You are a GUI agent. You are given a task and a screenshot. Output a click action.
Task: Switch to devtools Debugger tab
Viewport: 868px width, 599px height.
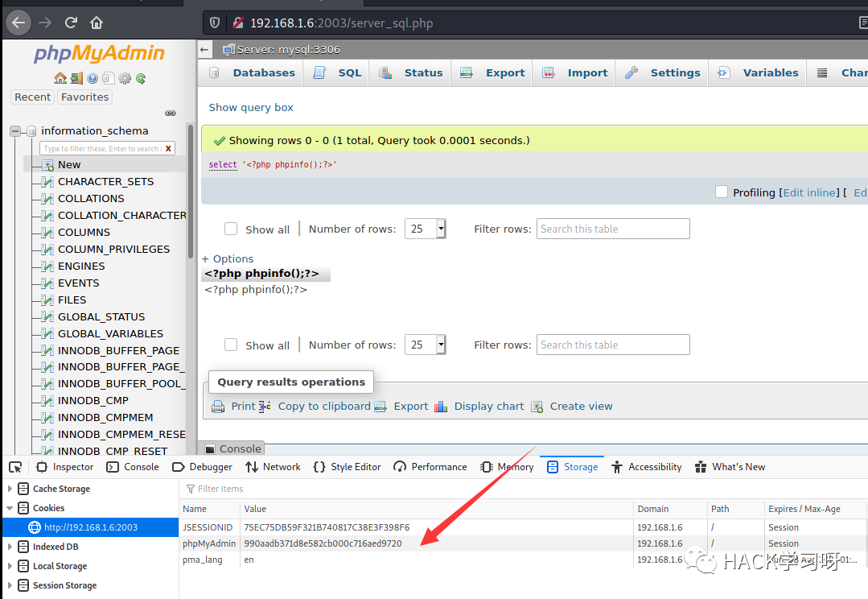(x=202, y=467)
